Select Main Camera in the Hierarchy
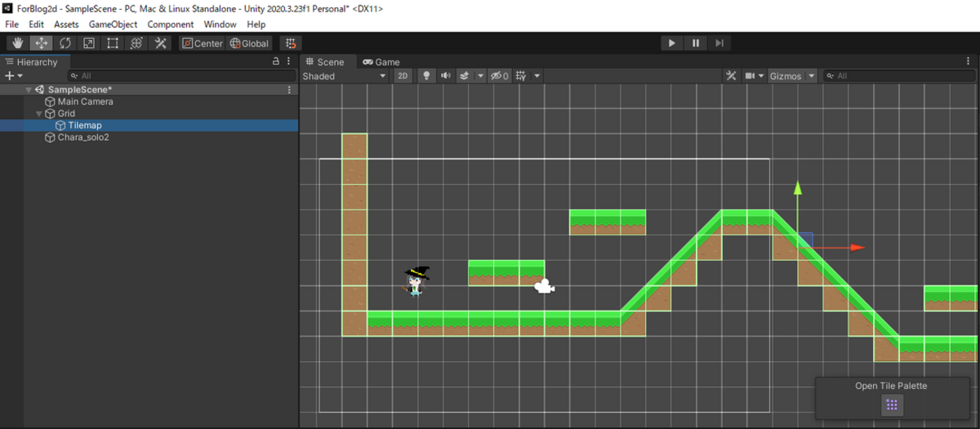The image size is (980, 429). [85, 102]
